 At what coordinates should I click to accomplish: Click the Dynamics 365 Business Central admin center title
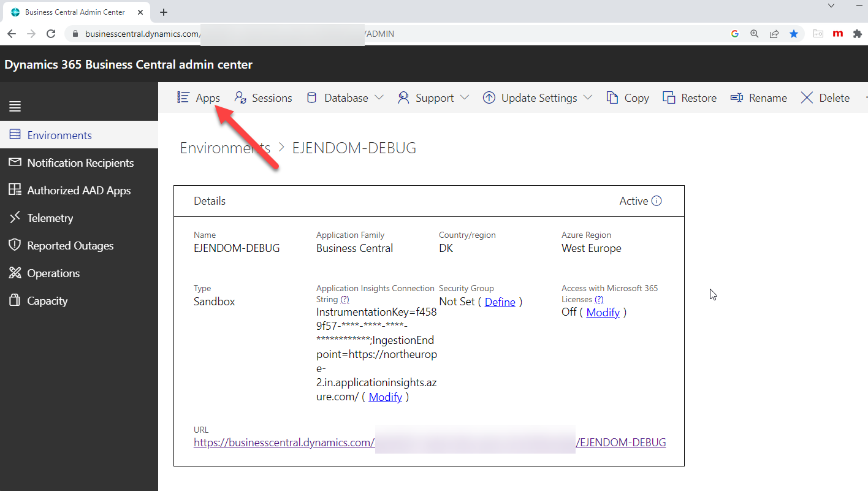129,64
